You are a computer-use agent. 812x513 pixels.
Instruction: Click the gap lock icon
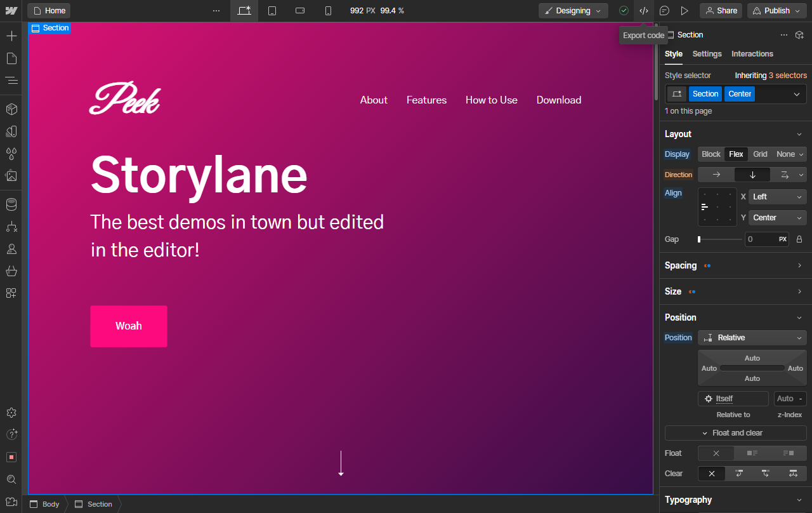(x=799, y=239)
